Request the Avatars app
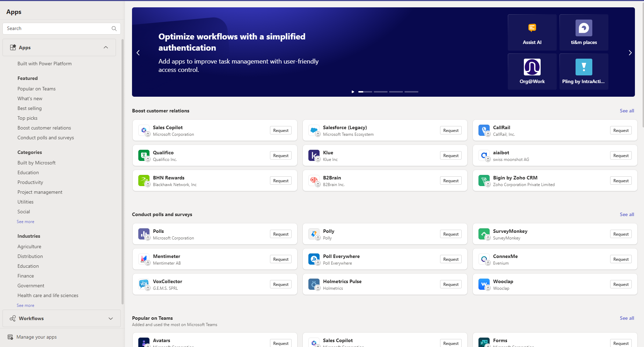 pyautogui.click(x=281, y=343)
